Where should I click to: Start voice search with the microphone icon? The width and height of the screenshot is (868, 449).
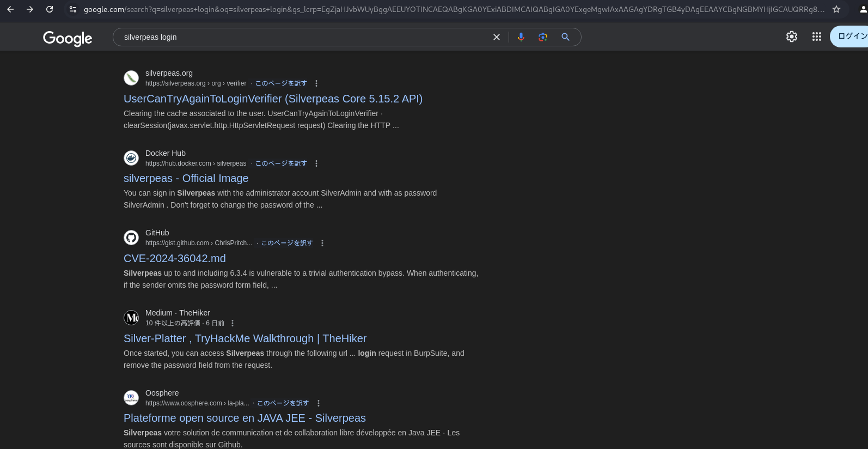coord(521,37)
